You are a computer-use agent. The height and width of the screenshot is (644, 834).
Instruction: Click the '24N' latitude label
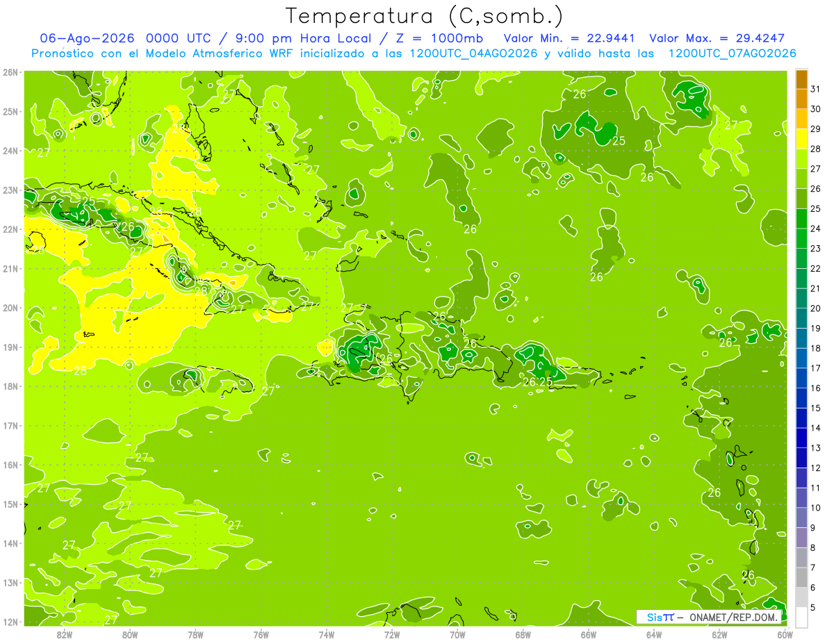click(10, 151)
